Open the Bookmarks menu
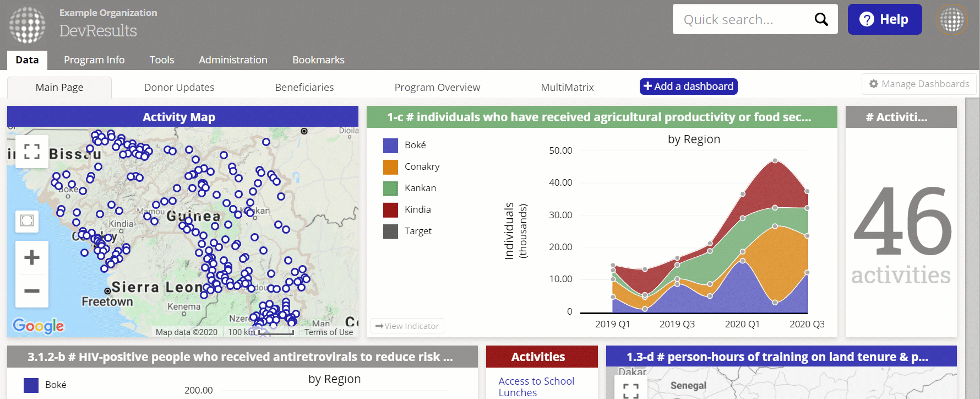The width and height of the screenshot is (980, 399). coord(318,60)
